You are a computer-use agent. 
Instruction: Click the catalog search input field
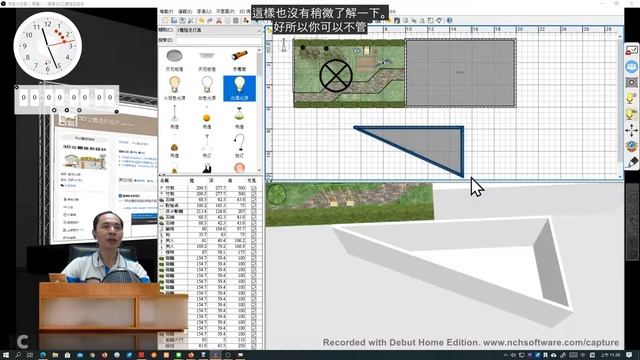click(219, 40)
